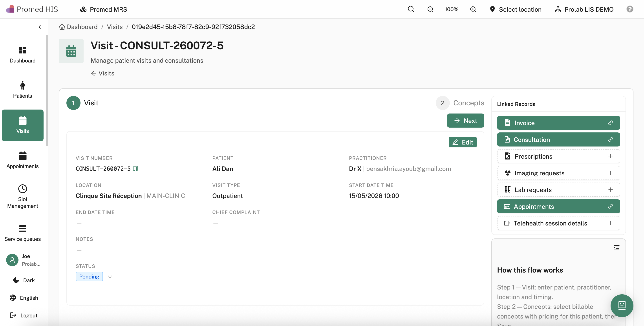Click the 100% zoom level indicator
This screenshot has width=644, height=326.
click(452, 9)
